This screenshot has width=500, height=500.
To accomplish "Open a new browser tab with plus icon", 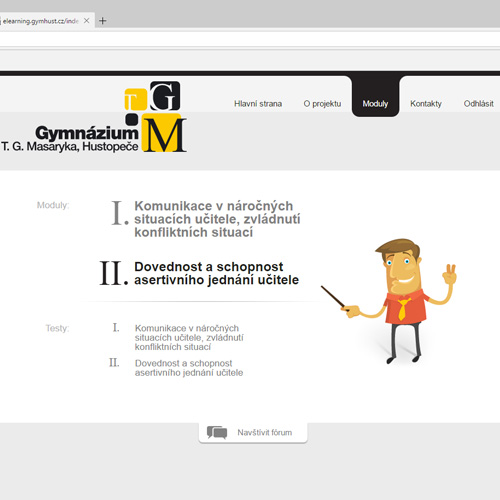I will 103,21.
